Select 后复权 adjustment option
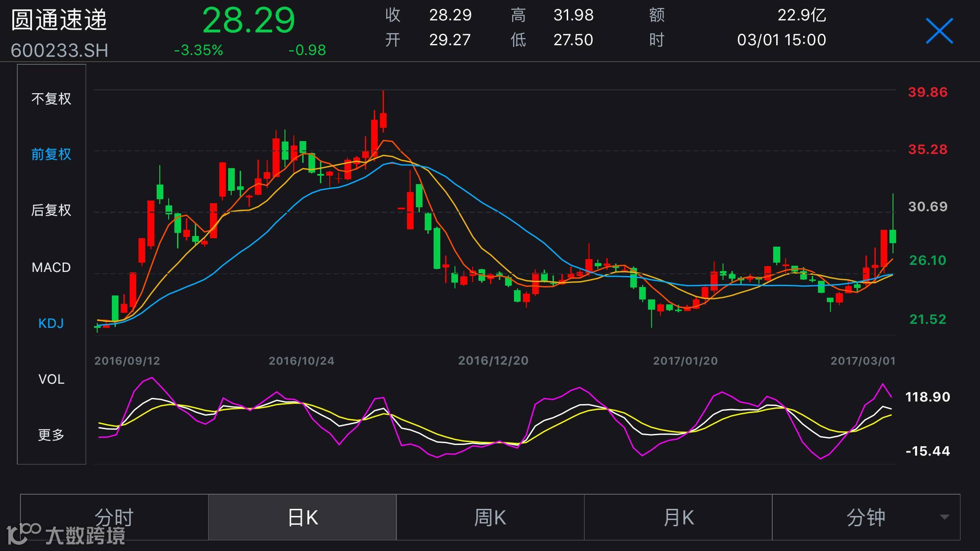The width and height of the screenshot is (980, 551). point(51,210)
